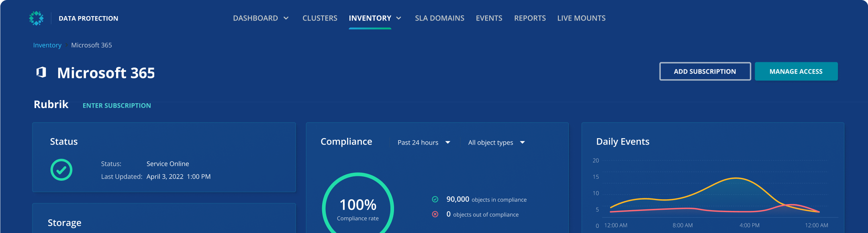This screenshot has height=233, width=868.
Task: Click the April 3, 2022 date value
Action: coord(165,177)
